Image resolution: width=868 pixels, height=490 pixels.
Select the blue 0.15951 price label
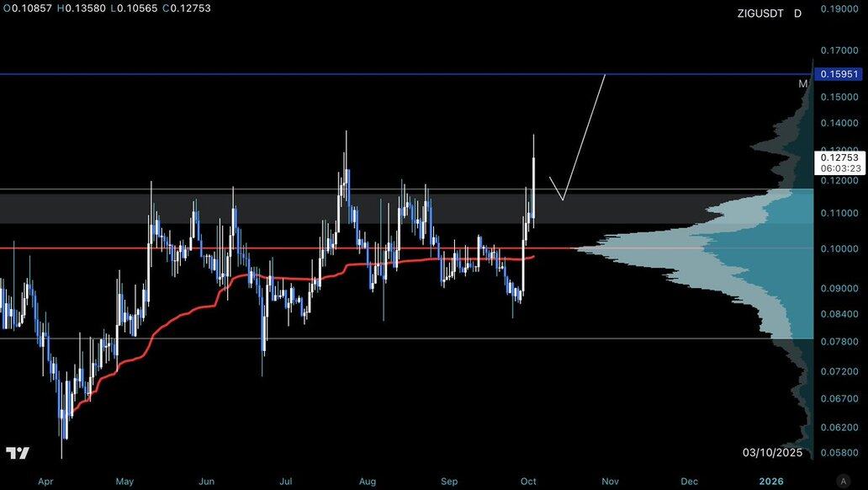pos(839,75)
